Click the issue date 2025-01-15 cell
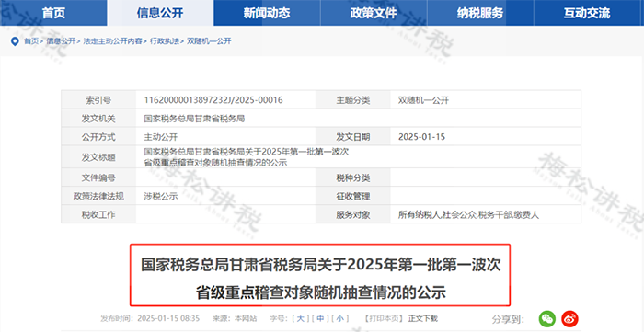The width and height of the screenshot is (644, 332). click(x=421, y=137)
